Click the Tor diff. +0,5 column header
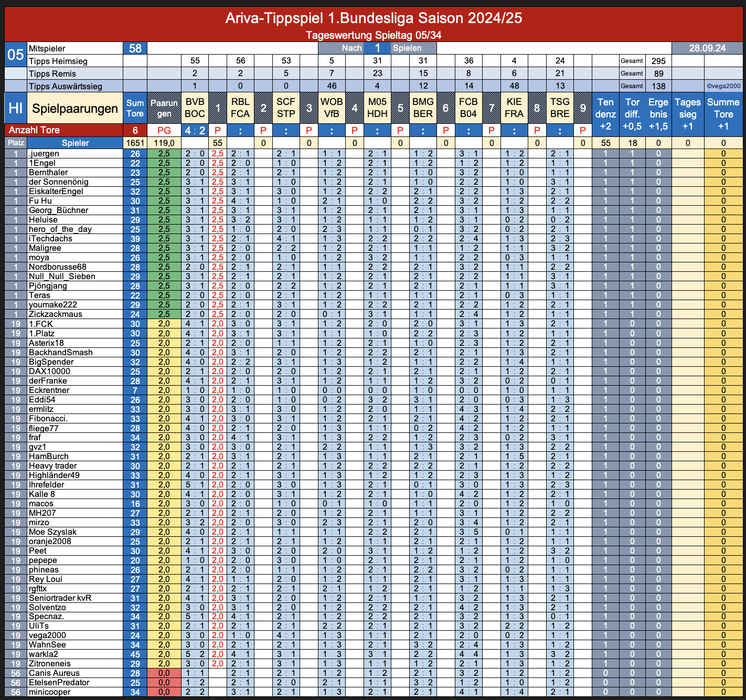Image resolution: width=746 pixels, height=700 pixels. coord(632,114)
